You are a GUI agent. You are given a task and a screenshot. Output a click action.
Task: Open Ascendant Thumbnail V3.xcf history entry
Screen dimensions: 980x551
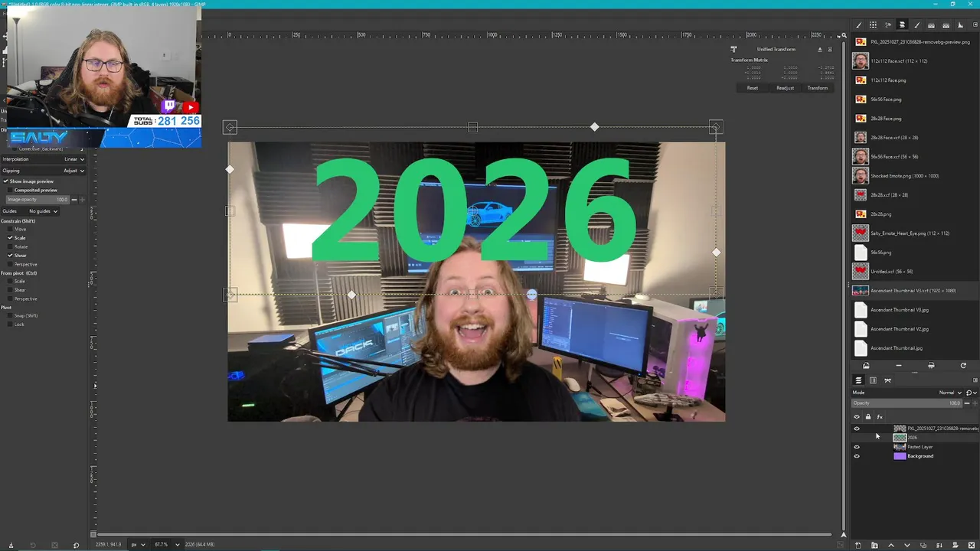913,291
